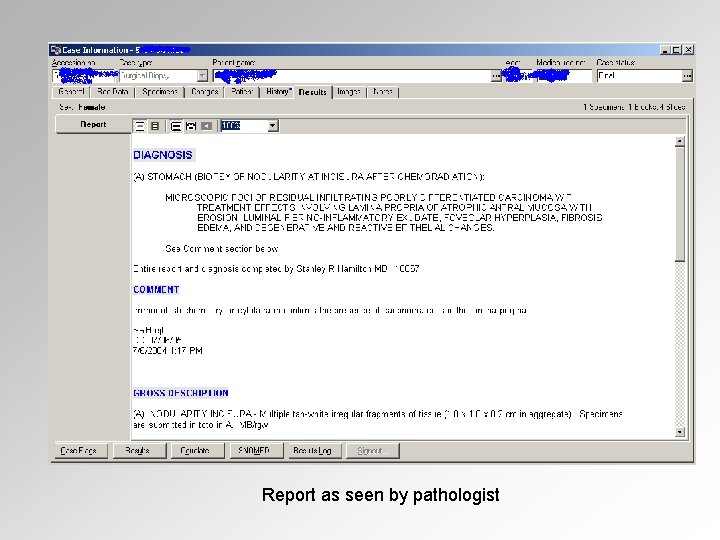Switch to the General tab

coord(72,92)
